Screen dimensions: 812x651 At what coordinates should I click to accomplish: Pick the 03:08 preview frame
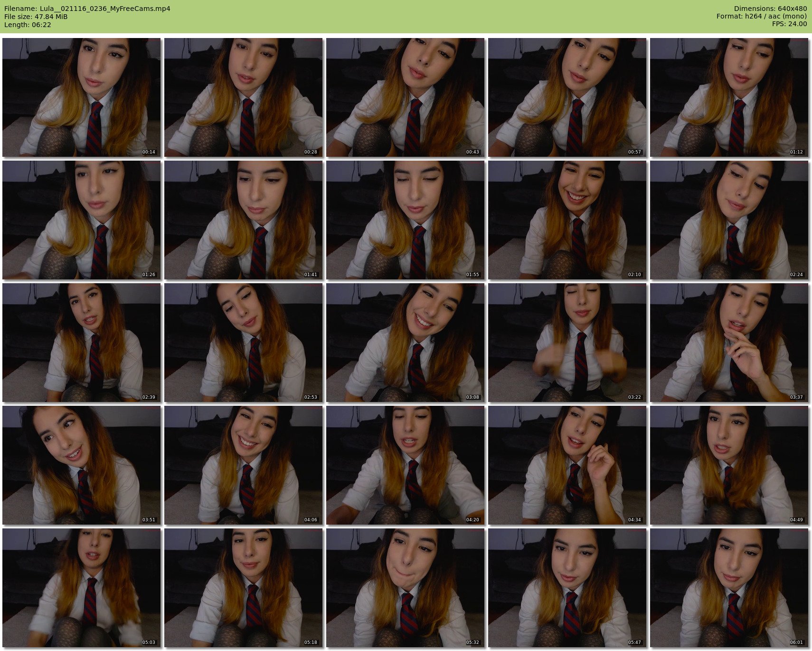pos(405,343)
